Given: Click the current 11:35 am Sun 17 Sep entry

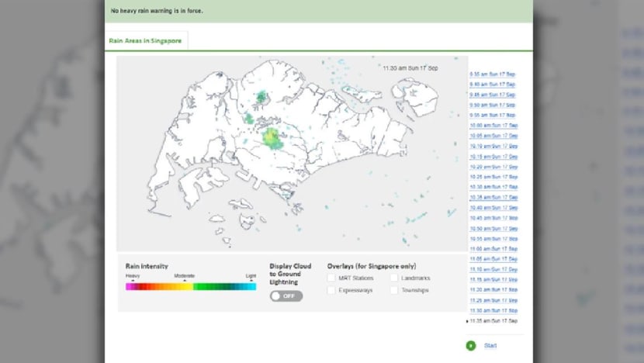Looking at the screenshot, I should tap(493, 320).
